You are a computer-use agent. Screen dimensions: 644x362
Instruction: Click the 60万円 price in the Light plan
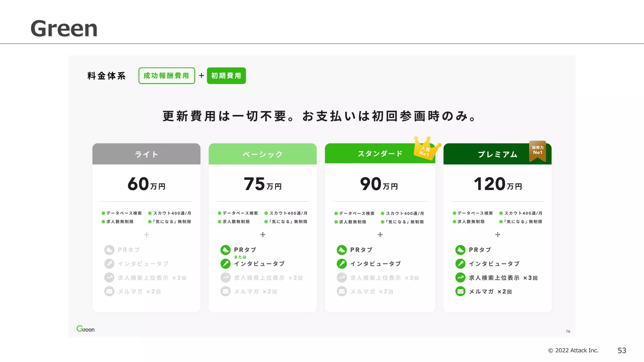pyautogui.click(x=146, y=184)
